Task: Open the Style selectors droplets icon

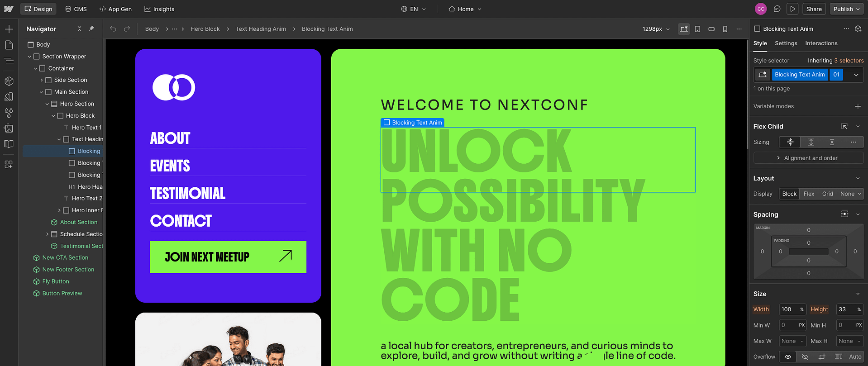Action: (9, 113)
